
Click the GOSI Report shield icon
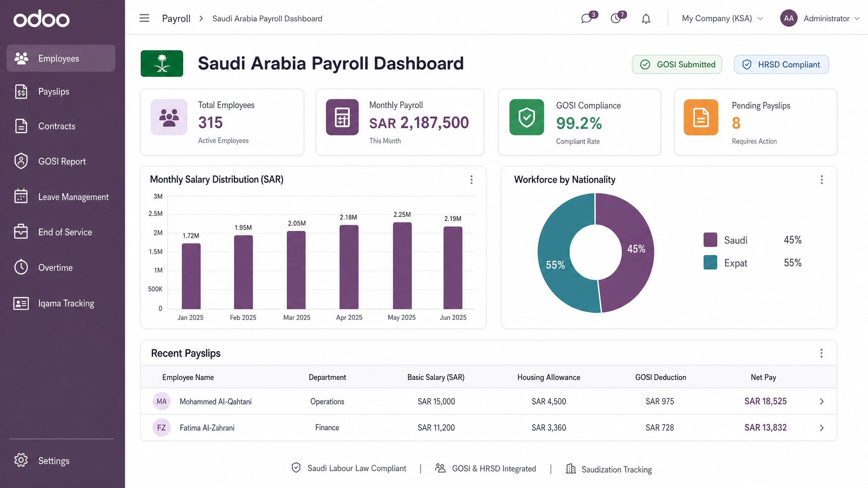21,161
